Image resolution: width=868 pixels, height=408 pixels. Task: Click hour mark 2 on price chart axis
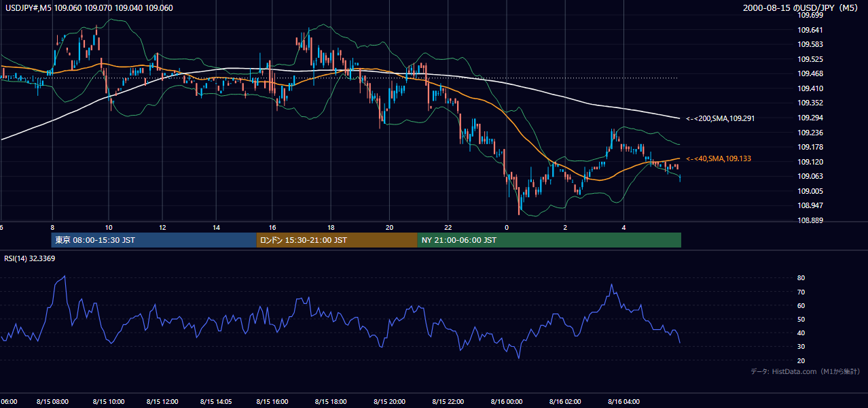565,226
